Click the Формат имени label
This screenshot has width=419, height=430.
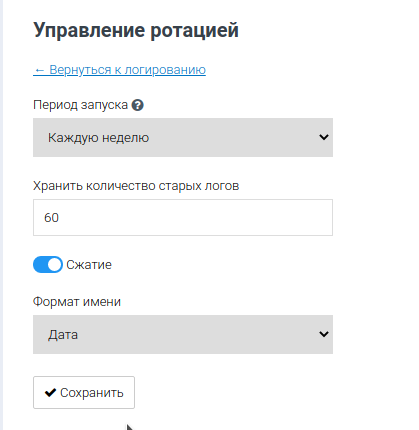77,302
